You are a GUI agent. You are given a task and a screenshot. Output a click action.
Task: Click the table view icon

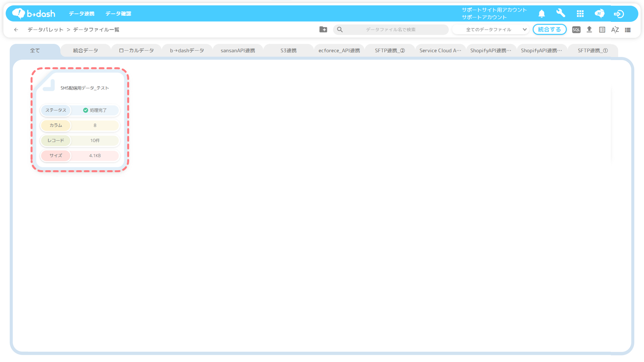click(x=602, y=30)
